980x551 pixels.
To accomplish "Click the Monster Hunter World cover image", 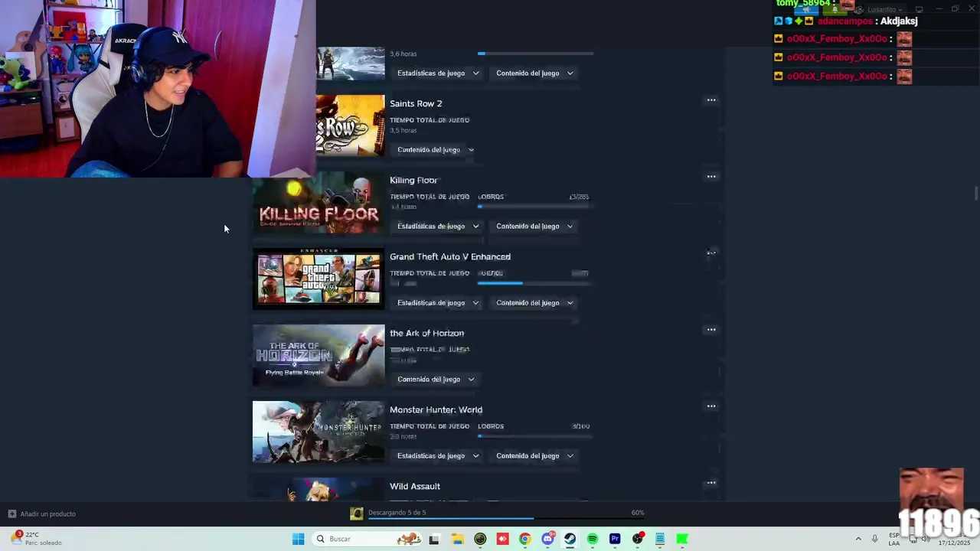I will 318,432.
